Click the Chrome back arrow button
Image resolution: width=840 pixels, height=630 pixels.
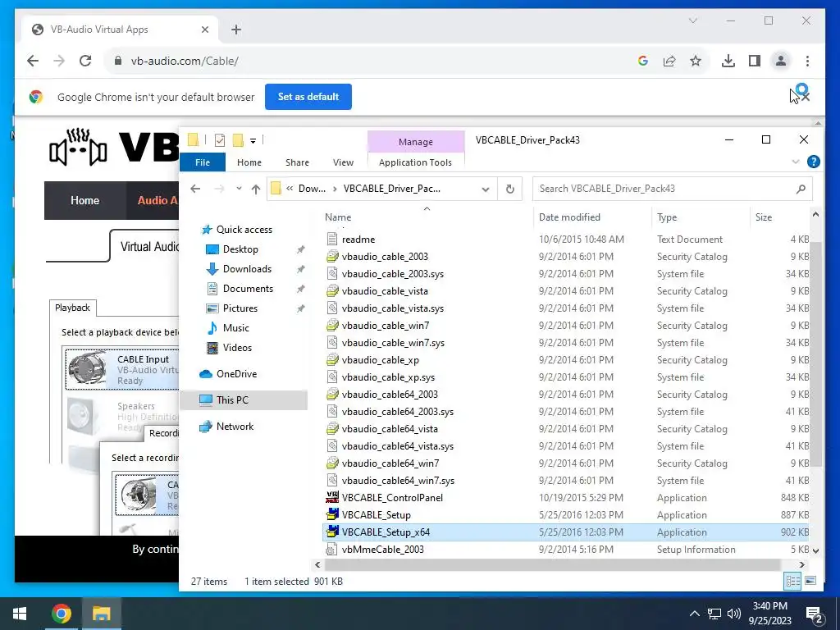(33, 61)
